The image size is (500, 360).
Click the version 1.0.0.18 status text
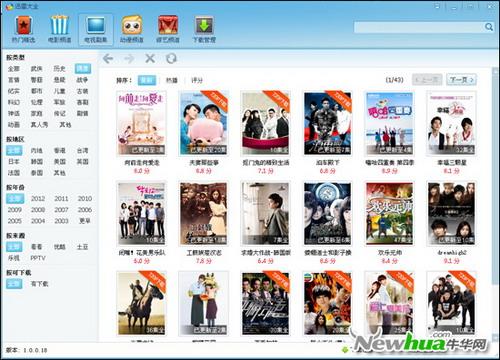(27, 350)
